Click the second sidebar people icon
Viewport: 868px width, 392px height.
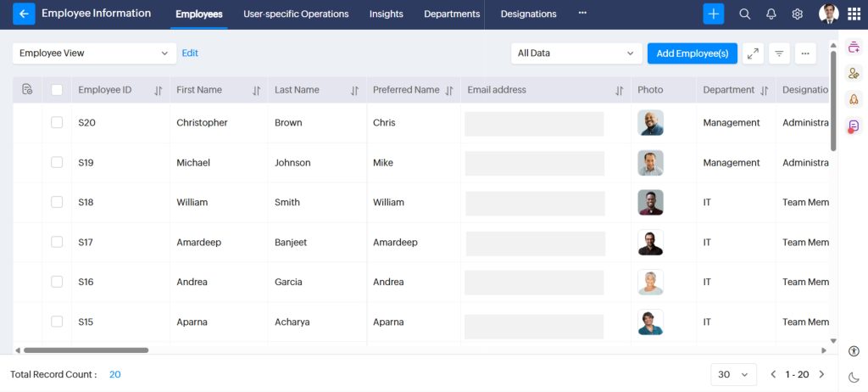click(854, 73)
